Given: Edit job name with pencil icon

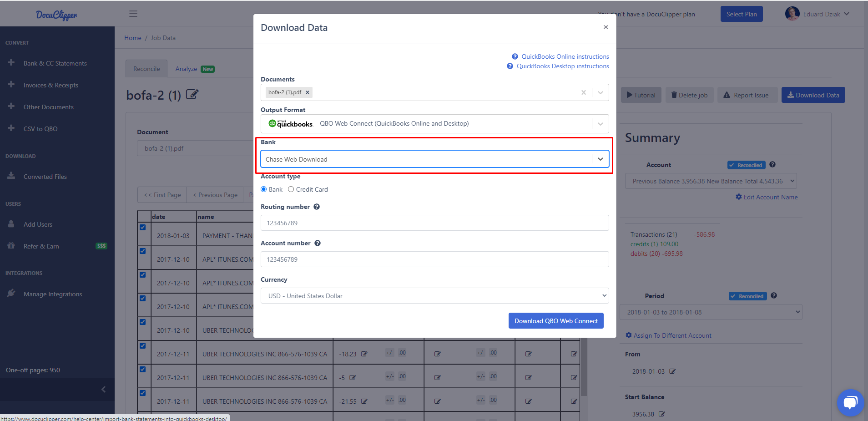Looking at the screenshot, I should coord(192,95).
